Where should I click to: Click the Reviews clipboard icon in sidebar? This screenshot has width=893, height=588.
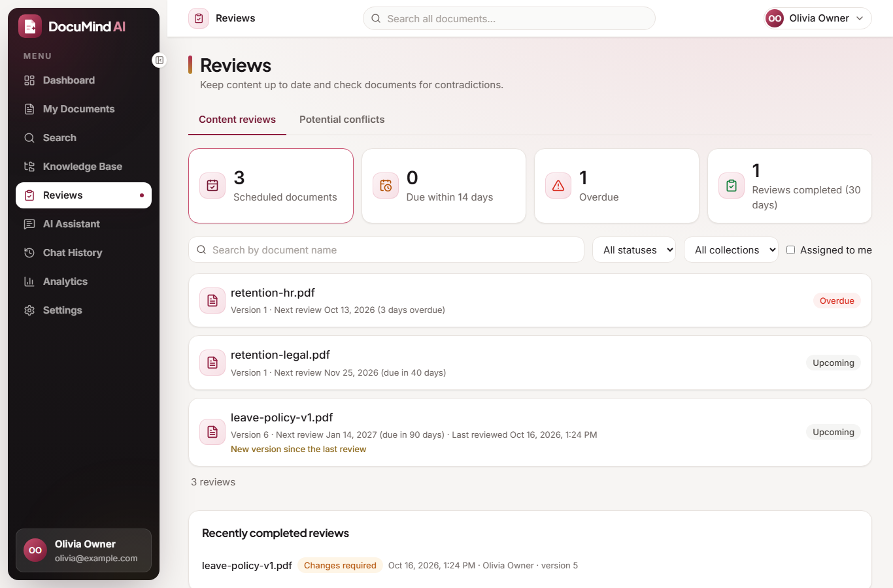(29, 195)
